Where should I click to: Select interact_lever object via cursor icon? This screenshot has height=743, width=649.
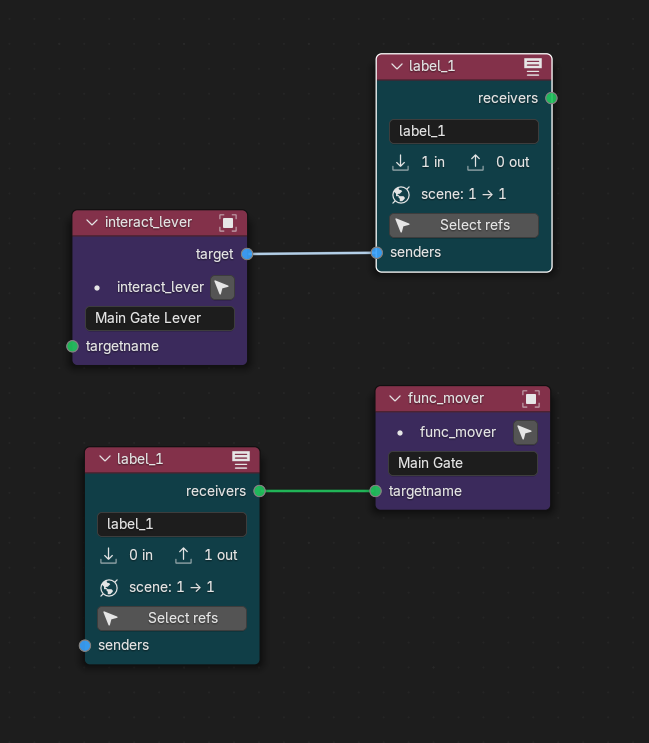pyautogui.click(x=223, y=287)
